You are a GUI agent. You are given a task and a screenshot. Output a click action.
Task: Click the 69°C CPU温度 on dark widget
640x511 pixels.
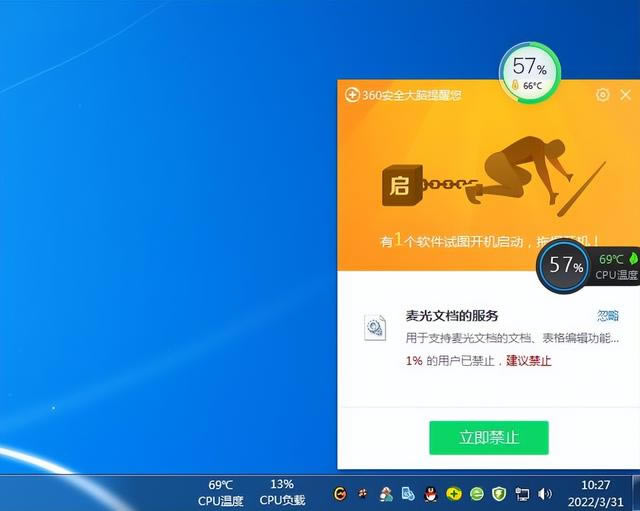pyautogui.click(x=616, y=267)
